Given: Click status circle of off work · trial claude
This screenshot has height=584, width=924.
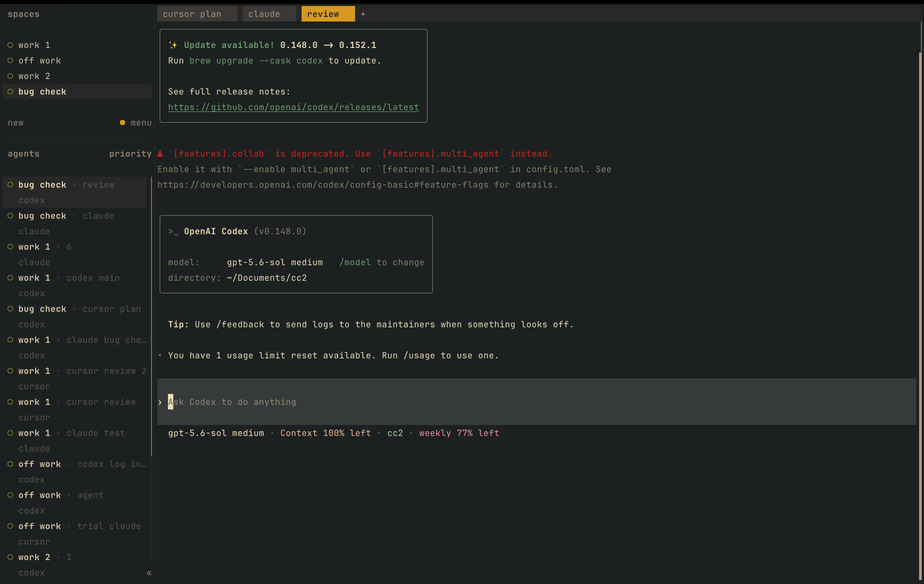Looking at the screenshot, I should pyautogui.click(x=10, y=526).
